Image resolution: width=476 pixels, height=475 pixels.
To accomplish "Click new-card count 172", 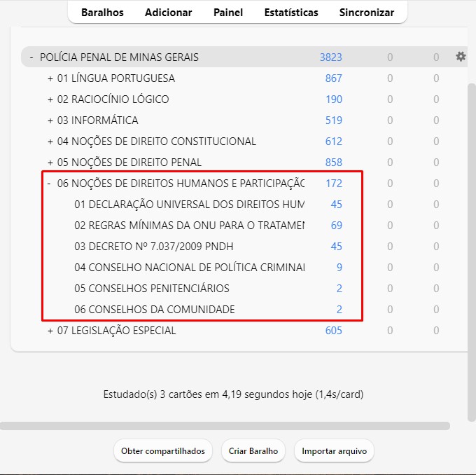I will (334, 184).
